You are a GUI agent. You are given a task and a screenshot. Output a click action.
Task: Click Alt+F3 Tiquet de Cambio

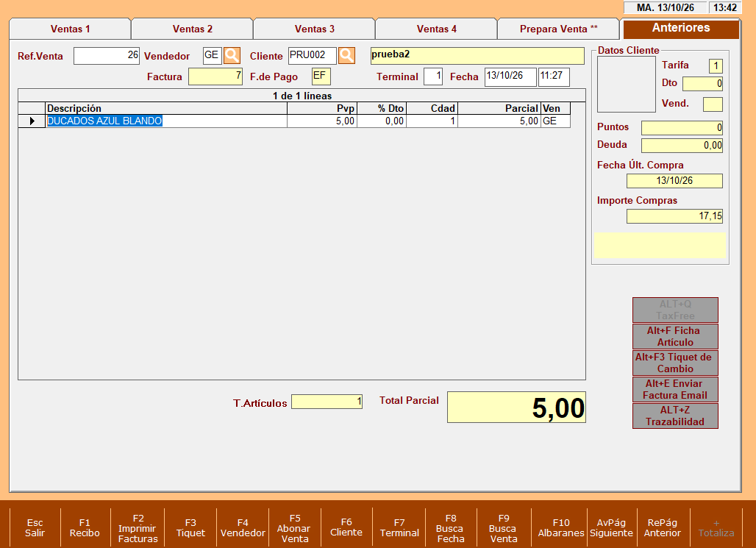point(675,363)
